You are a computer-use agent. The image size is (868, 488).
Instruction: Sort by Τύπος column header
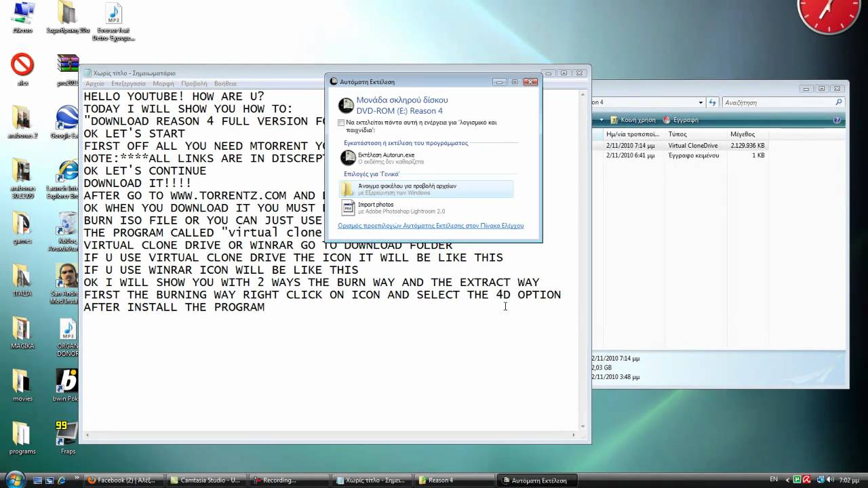pyautogui.click(x=696, y=134)
